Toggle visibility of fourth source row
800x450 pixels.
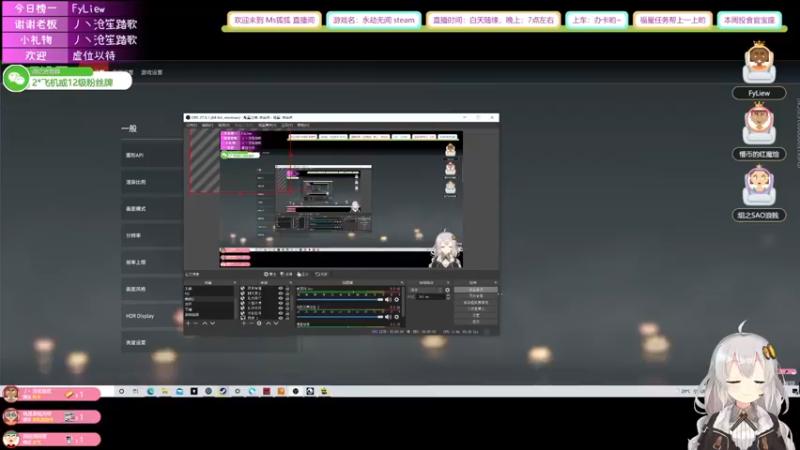pyautogui.click(x=281, y=303)
